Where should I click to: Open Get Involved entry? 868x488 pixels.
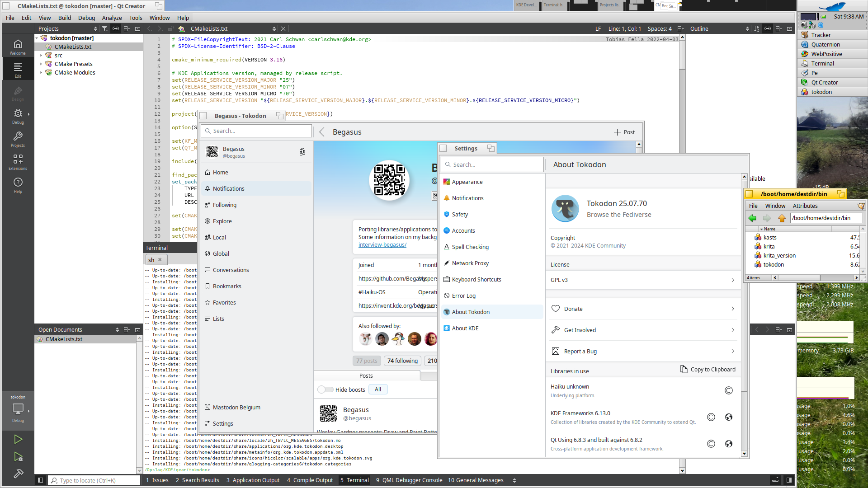[x=643, y=330]
